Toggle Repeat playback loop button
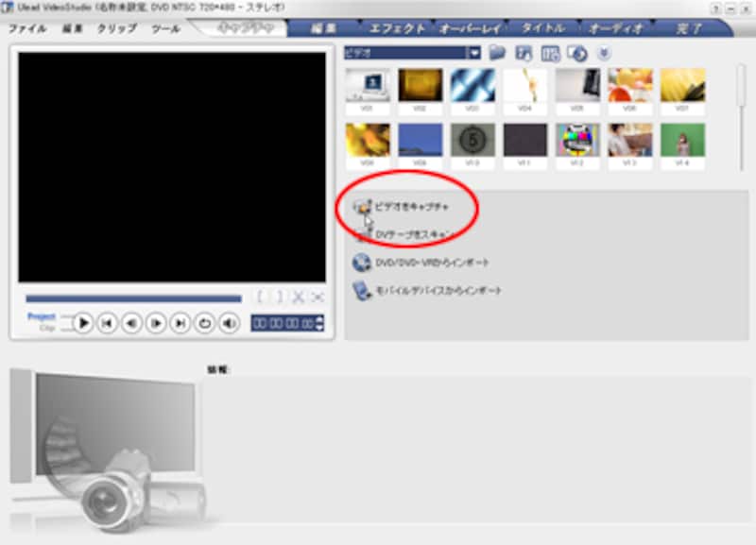The height and width of the screenshot is (545, 756). [x=204, y=323]
